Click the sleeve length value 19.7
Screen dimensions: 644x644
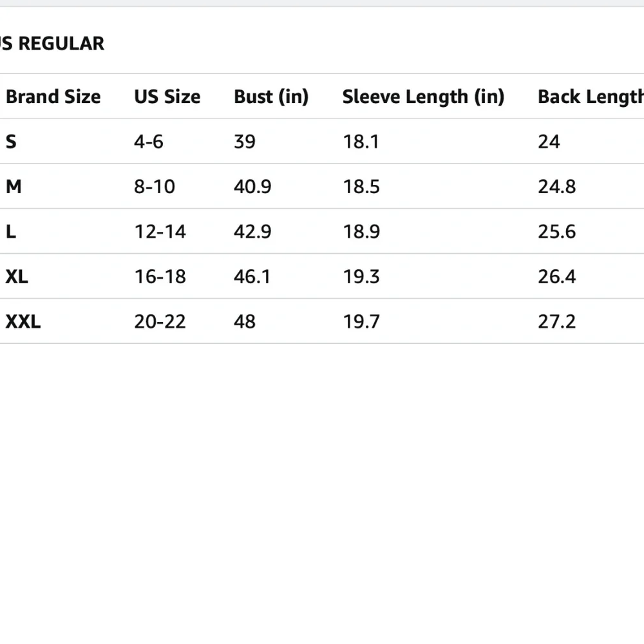[361, 321]
